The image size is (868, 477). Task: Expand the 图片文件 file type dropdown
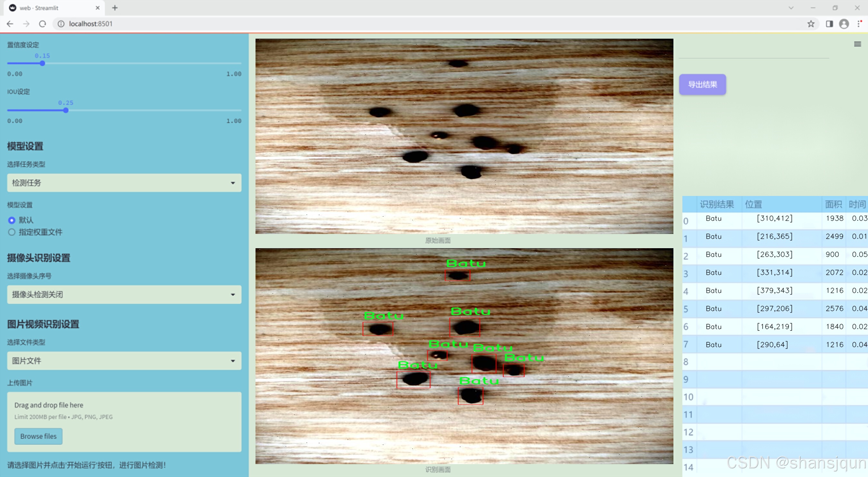coord(124,361)
